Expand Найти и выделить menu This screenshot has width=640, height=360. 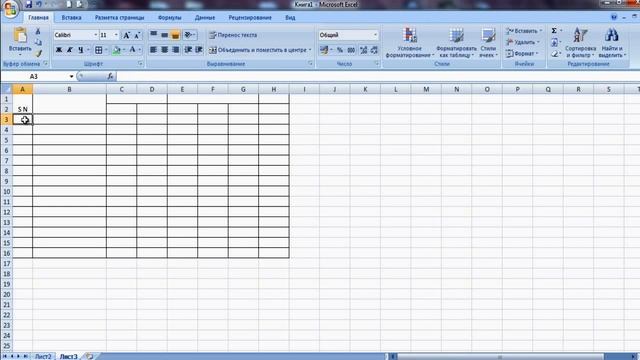(x=612, y=43)
